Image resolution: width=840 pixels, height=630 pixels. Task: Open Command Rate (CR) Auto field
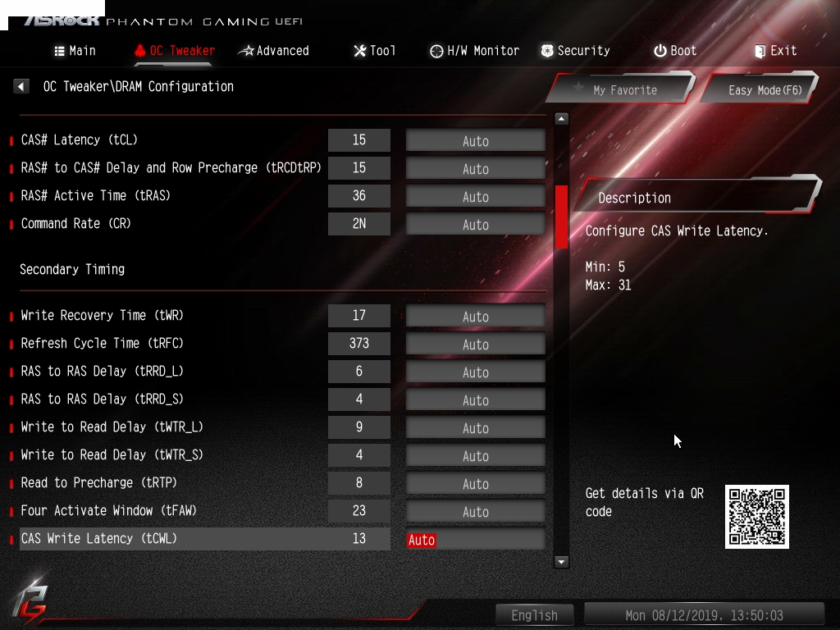point(476,224)
